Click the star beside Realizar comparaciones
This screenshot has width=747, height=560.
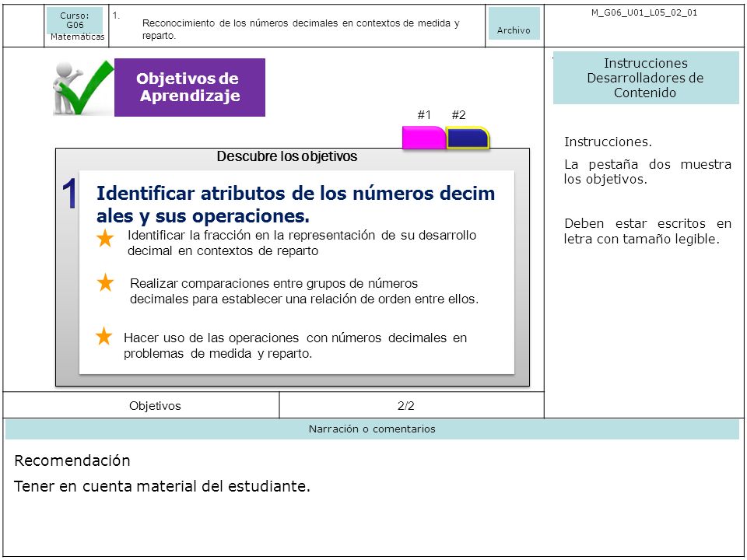(105, 283)
